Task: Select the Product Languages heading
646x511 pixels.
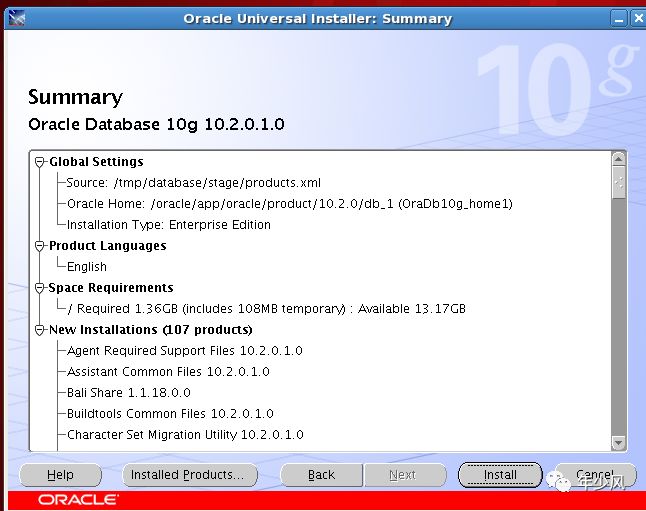Action: point(108,246)
